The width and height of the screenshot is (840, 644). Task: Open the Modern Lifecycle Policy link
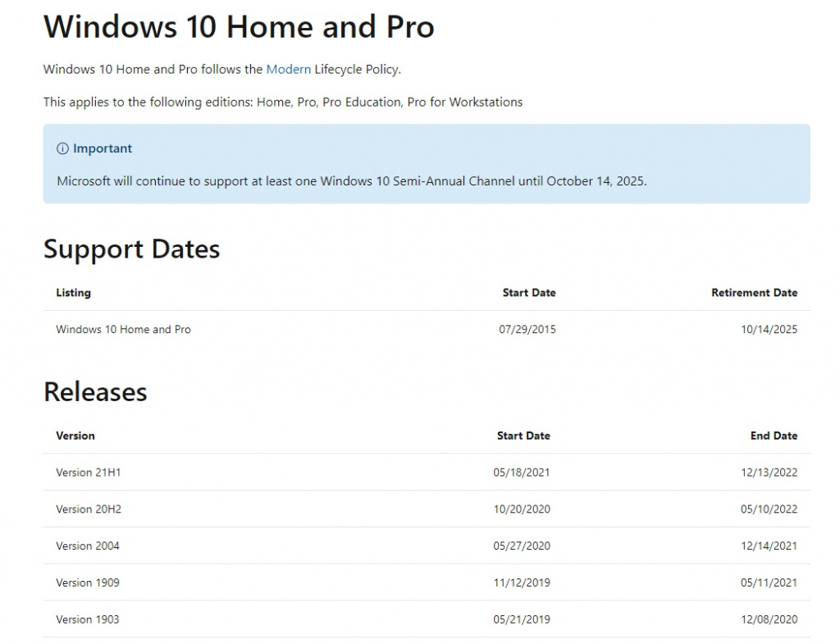click(288, 69)
